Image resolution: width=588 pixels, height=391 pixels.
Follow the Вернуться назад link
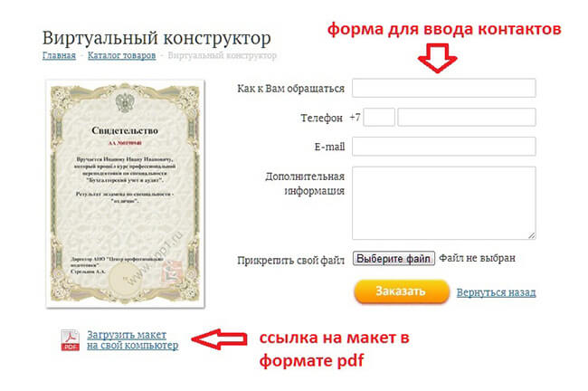[496, 292]
